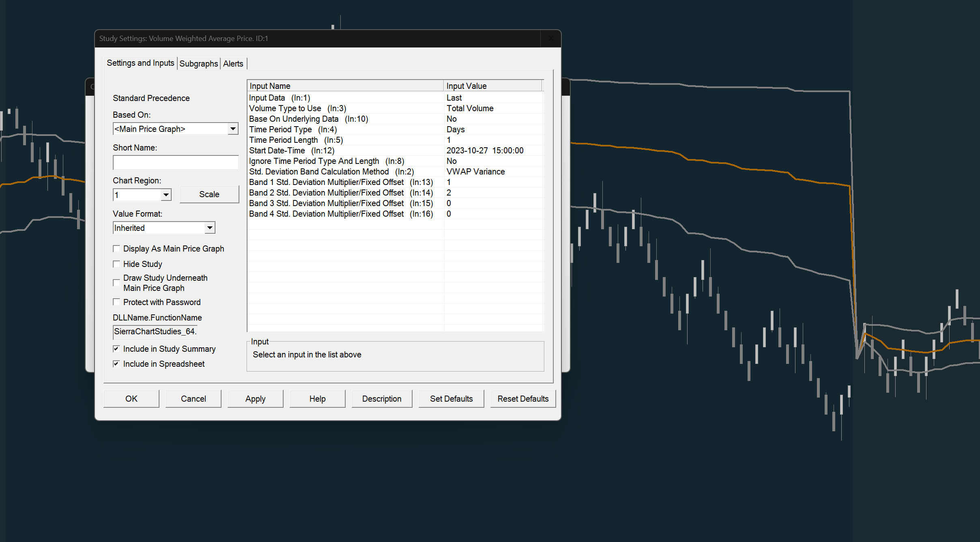The height and width of the screenshot is (542, 980).
Task: Open the Value Format dropdown
Action: point(210,228)
